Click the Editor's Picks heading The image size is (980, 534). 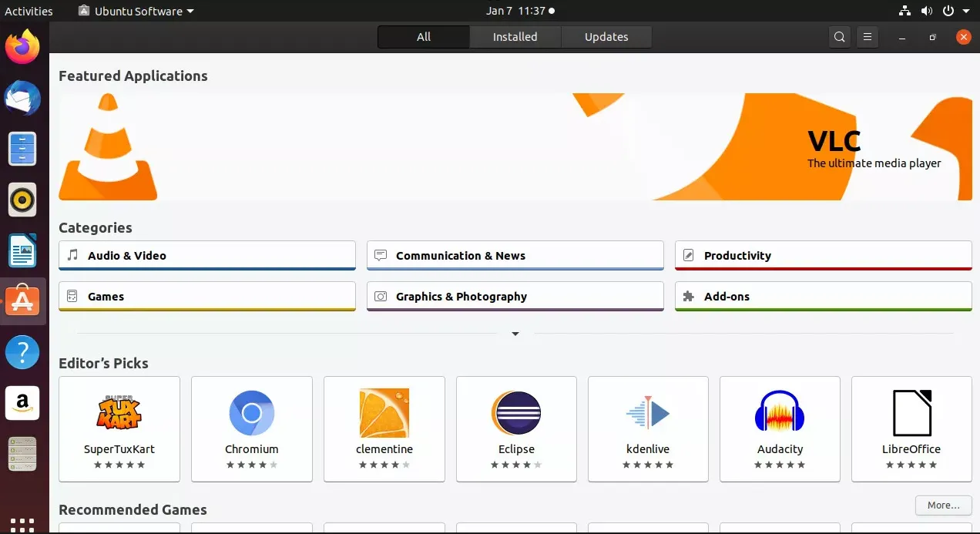click(x=103, y=363)
